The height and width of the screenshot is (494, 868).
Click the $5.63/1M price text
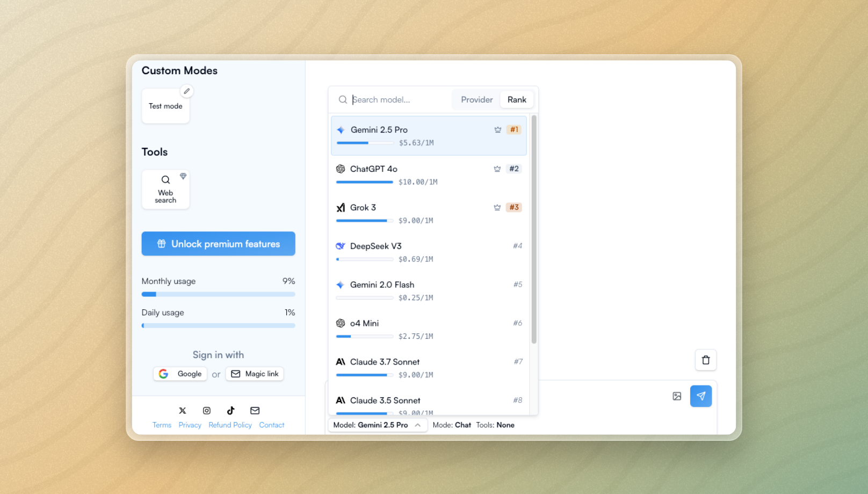click(416, 143)
